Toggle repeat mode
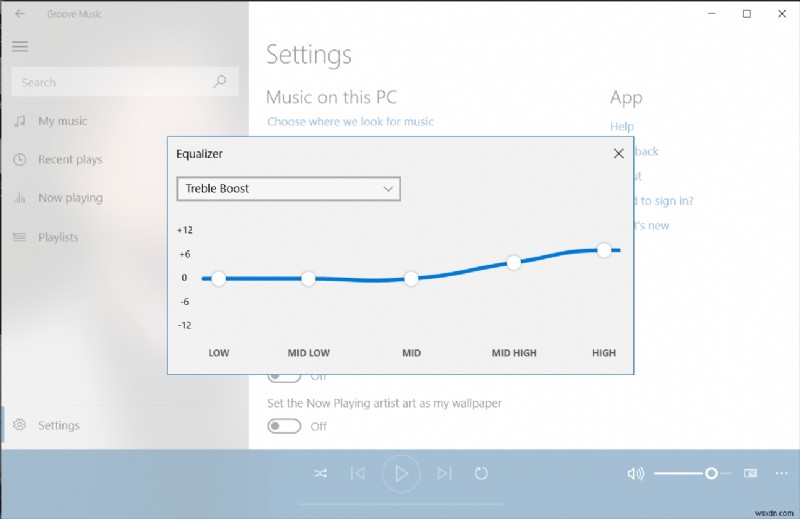Screen dimensions: 800x519 click(481, 474)
